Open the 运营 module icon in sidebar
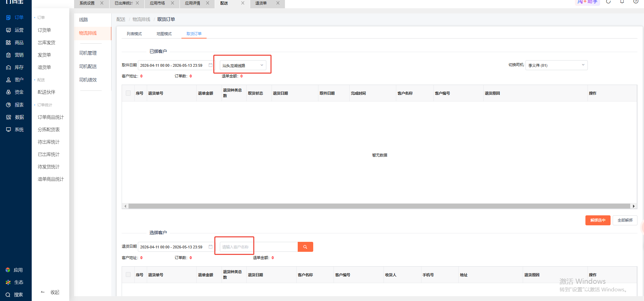 tap(8, 30)
